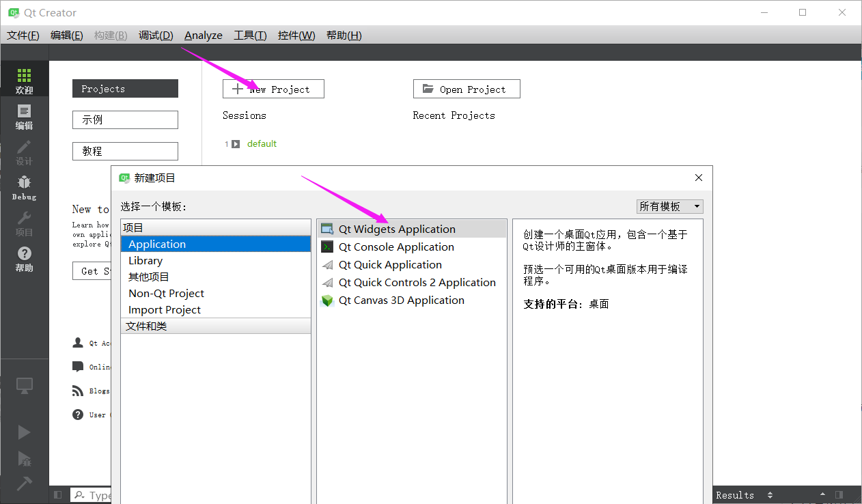Close the 新建项目 dialog with X
Screen dimensions: 862x504
tap(698, 178)
